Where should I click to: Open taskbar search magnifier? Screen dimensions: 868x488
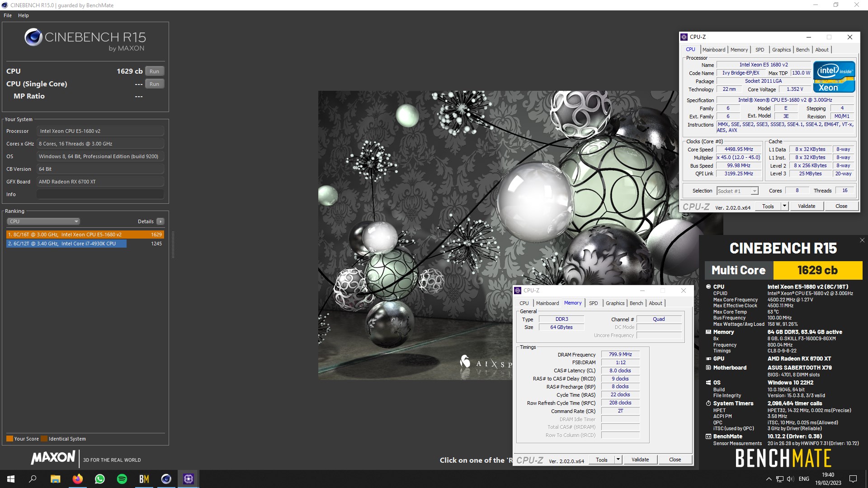[x=33, y=479]
